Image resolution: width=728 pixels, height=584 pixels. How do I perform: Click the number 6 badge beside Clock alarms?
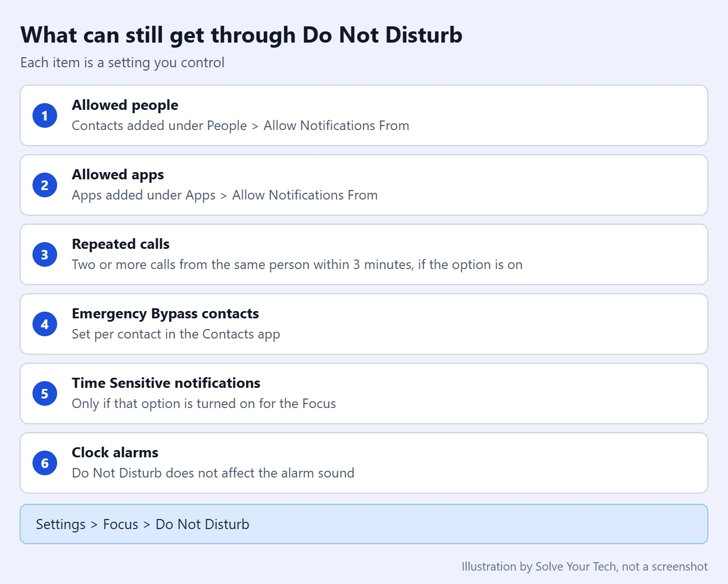click(45, 464)
